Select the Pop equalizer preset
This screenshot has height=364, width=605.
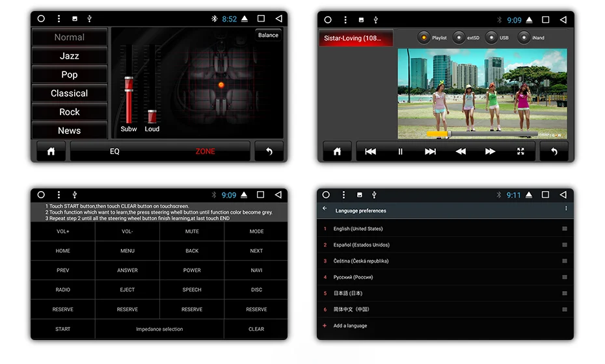[70, 74]
